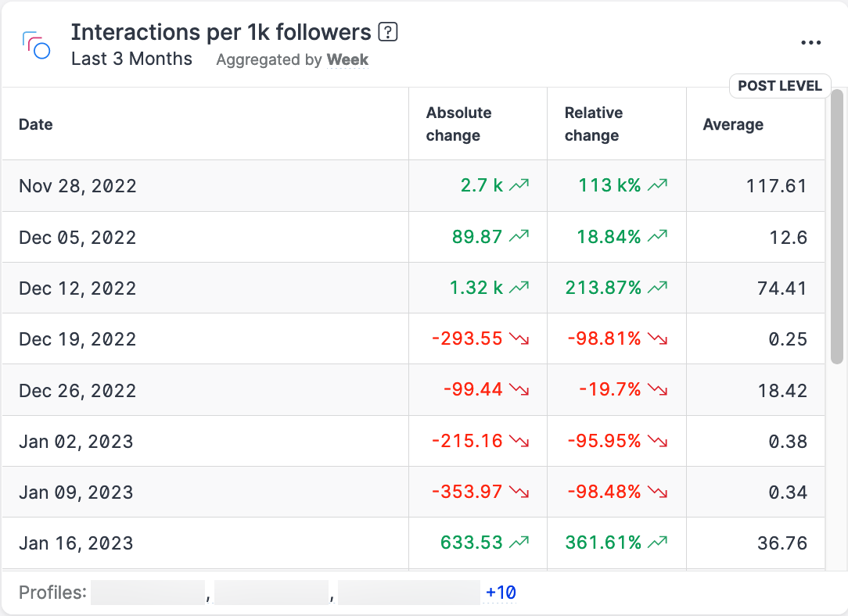Sort by the Date column header
Viewport: 848px width, 616px height.
36,124
